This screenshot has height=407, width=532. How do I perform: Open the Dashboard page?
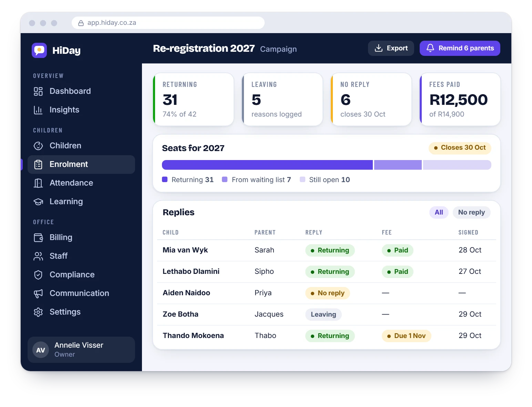point(81,91)
